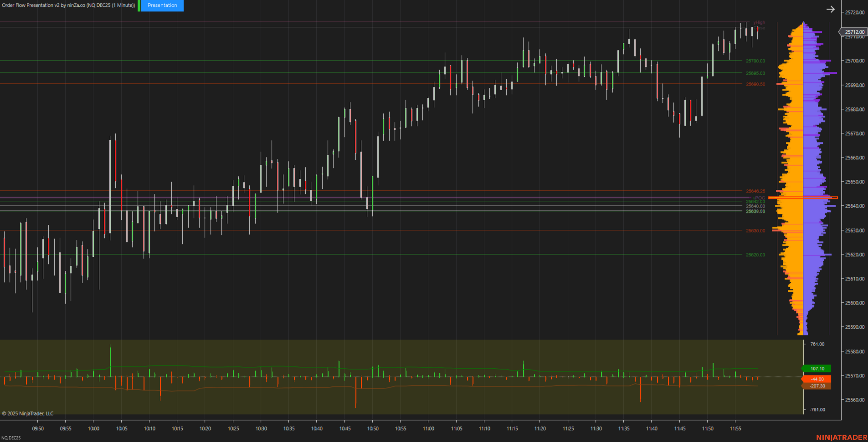868x442 pixels.
Task: Click the brown -207.30 indicator value tag
Action: point(817,386)
